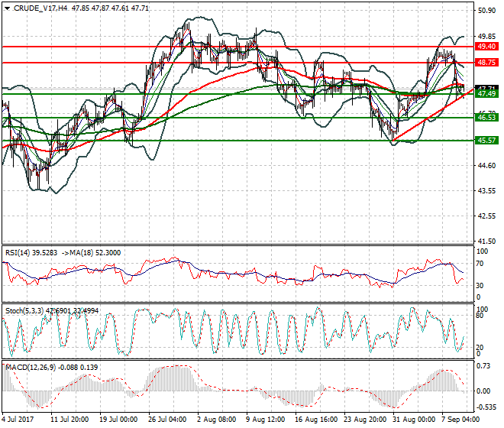Click the 46.53 green support price label
The width and height of the screenshot is (504, 428).
(x=486, y=118)
